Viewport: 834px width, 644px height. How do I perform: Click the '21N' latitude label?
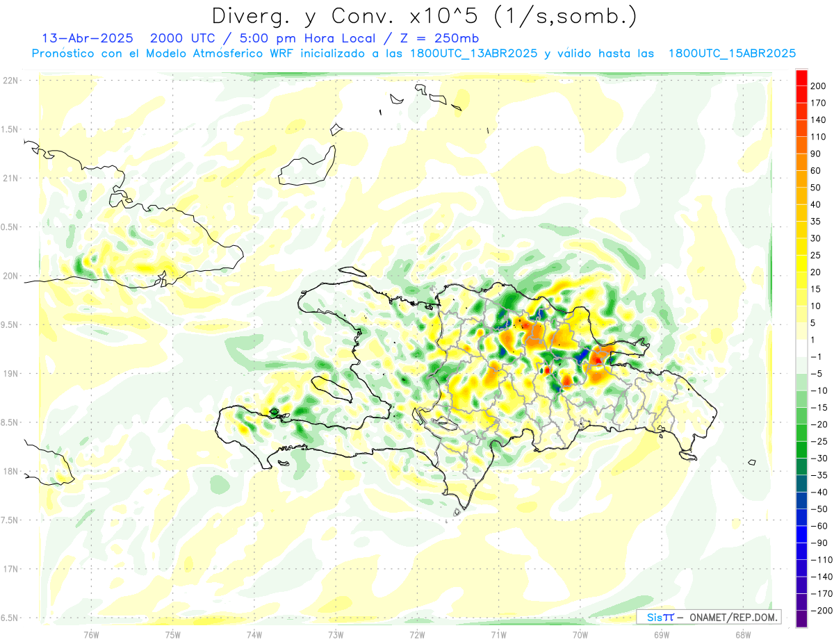(x=10, y=178)
